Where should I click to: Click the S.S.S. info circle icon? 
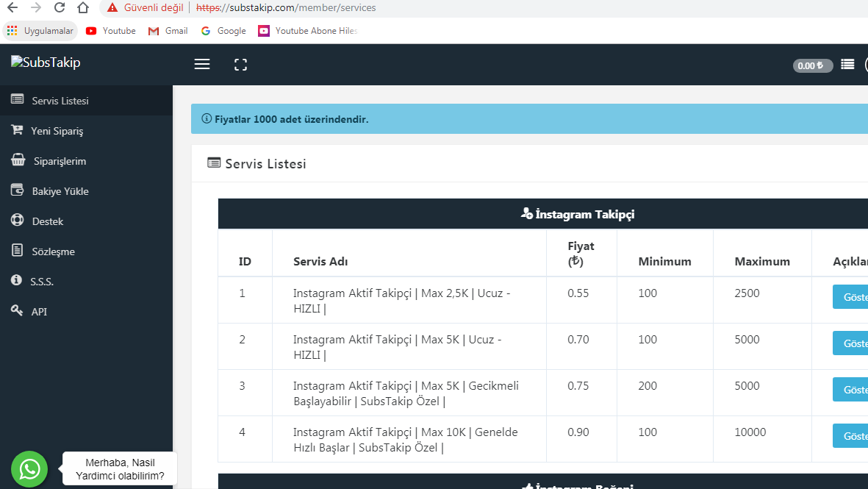pos(17,279)
